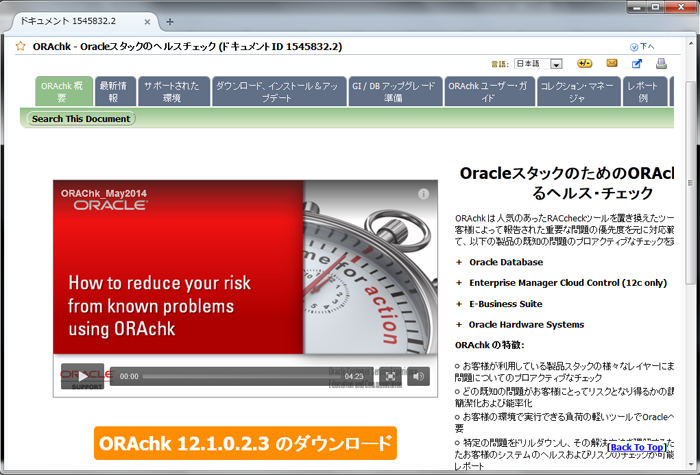Click the email envelope icon
The width and height of the screenshot is (700, 475).
point(612,63)
